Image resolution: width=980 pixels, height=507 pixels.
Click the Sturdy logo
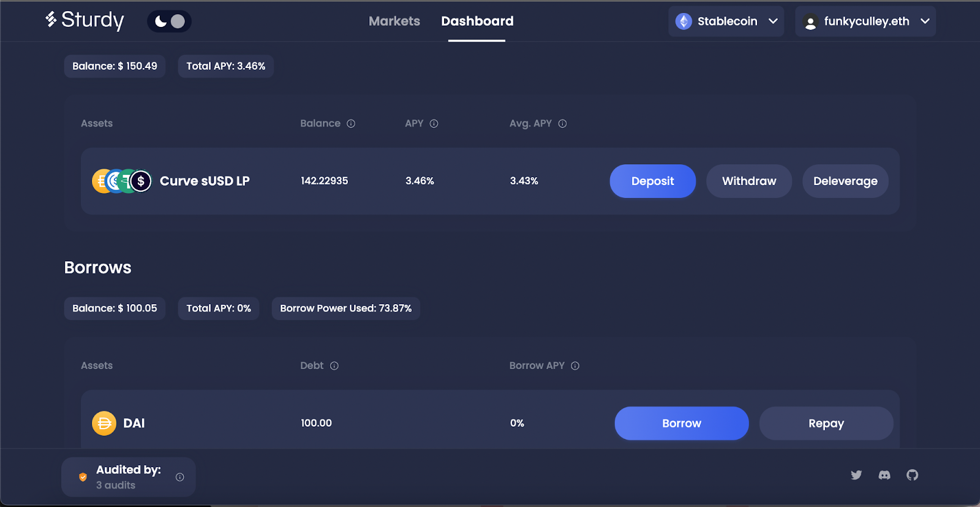pos(85,20)
